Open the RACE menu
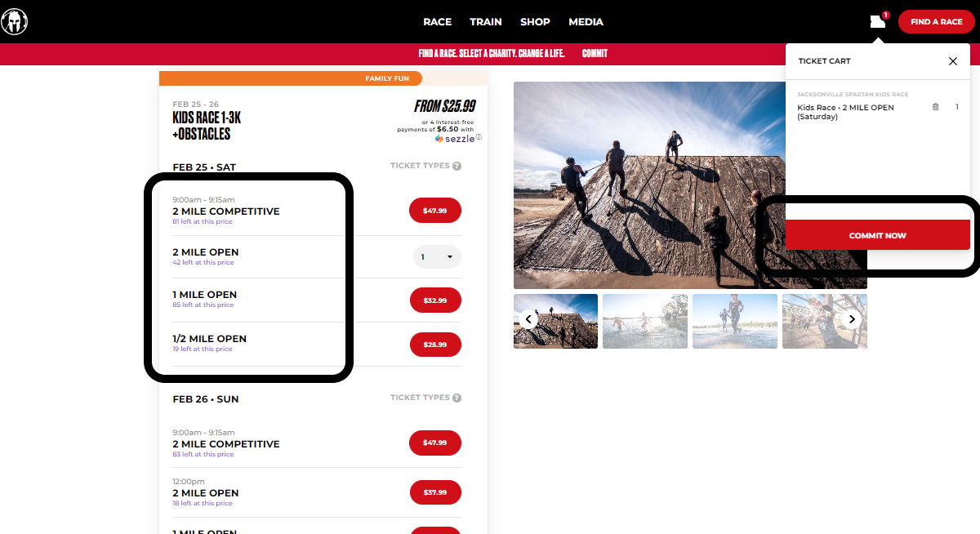 tap(438, 22)
